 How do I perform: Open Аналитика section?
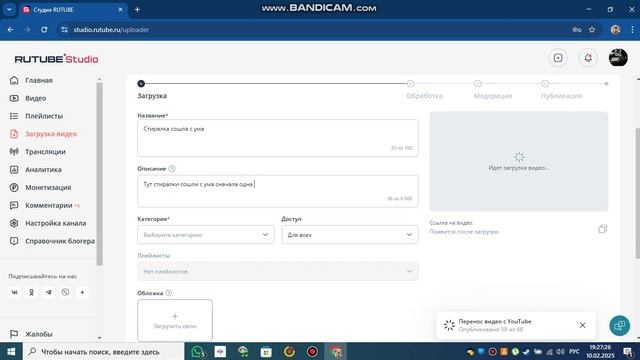[x=43, y=170]
